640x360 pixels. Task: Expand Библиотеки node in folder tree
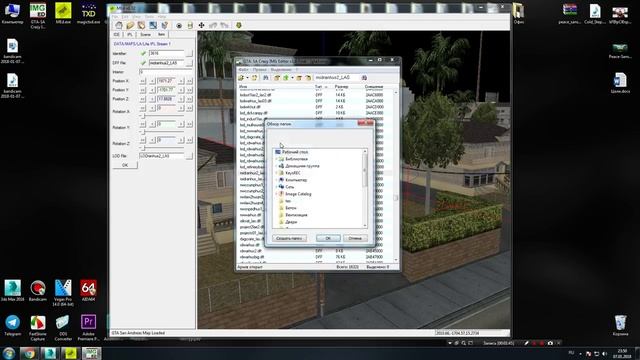(276, 159)
